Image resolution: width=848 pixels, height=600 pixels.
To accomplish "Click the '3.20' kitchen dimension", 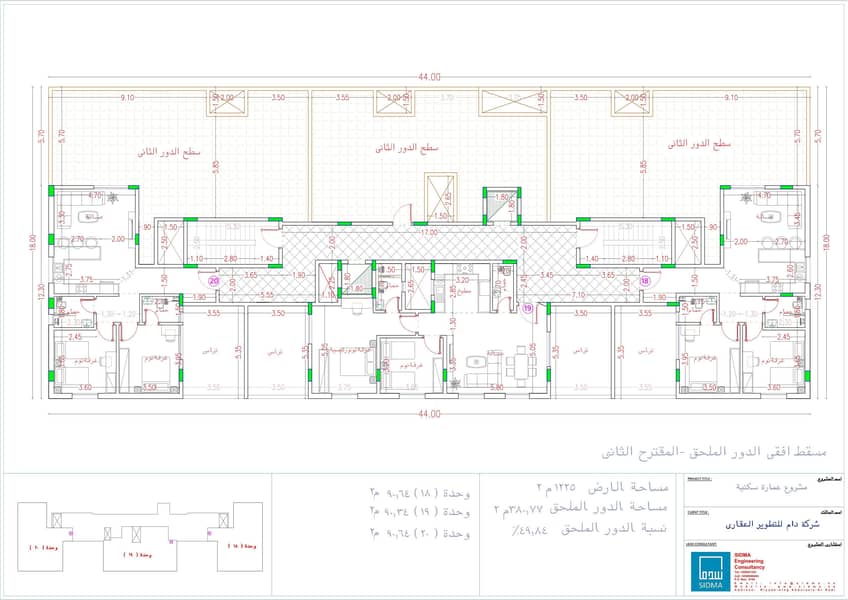I will 462,280.
